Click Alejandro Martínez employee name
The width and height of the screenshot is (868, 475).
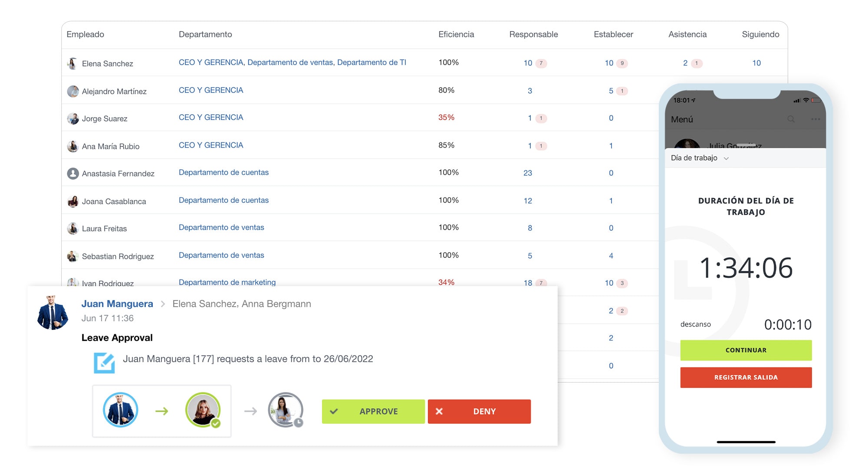(x=114, y=91)
